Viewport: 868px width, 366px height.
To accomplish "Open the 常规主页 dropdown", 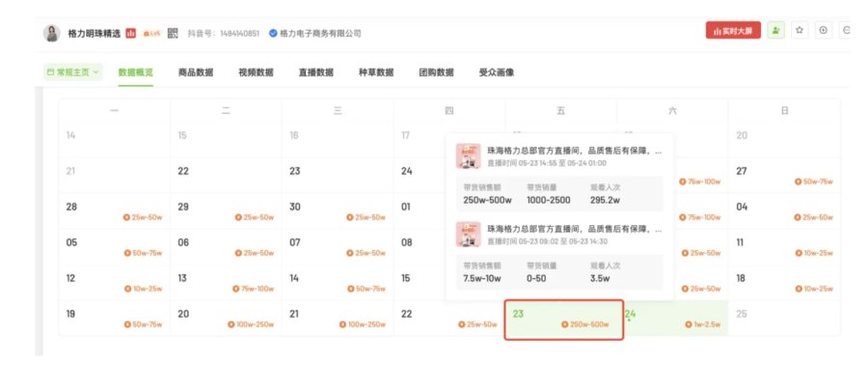I will (72, 72).
